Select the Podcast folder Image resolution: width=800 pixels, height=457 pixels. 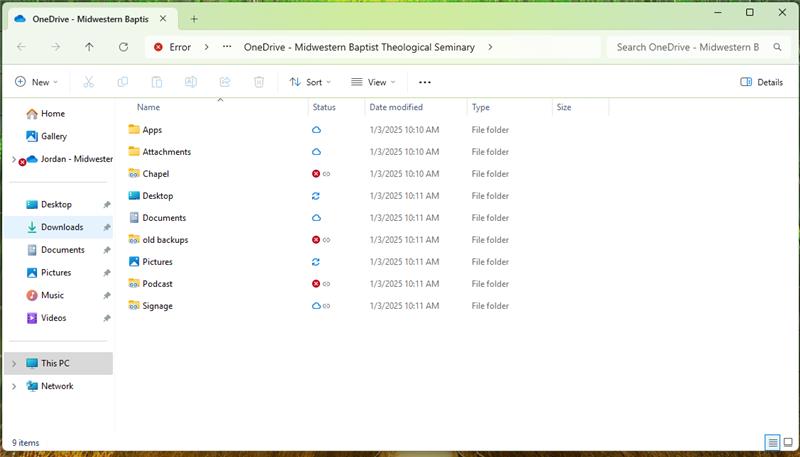(157, 284)
